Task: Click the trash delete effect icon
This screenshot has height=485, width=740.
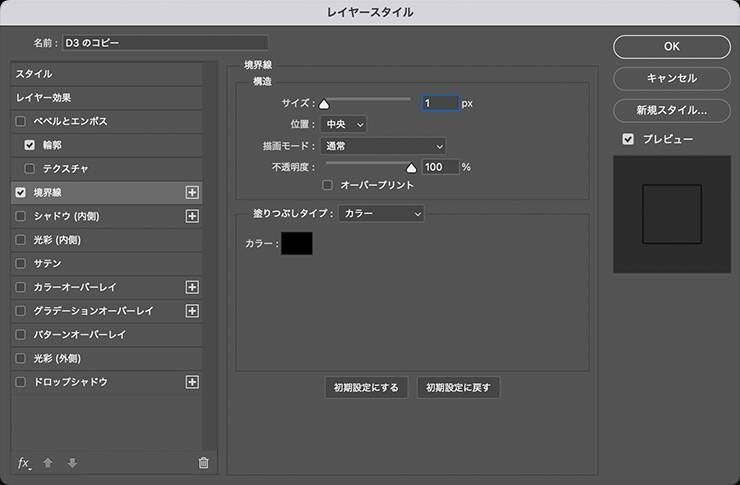Action: point(204,463)
